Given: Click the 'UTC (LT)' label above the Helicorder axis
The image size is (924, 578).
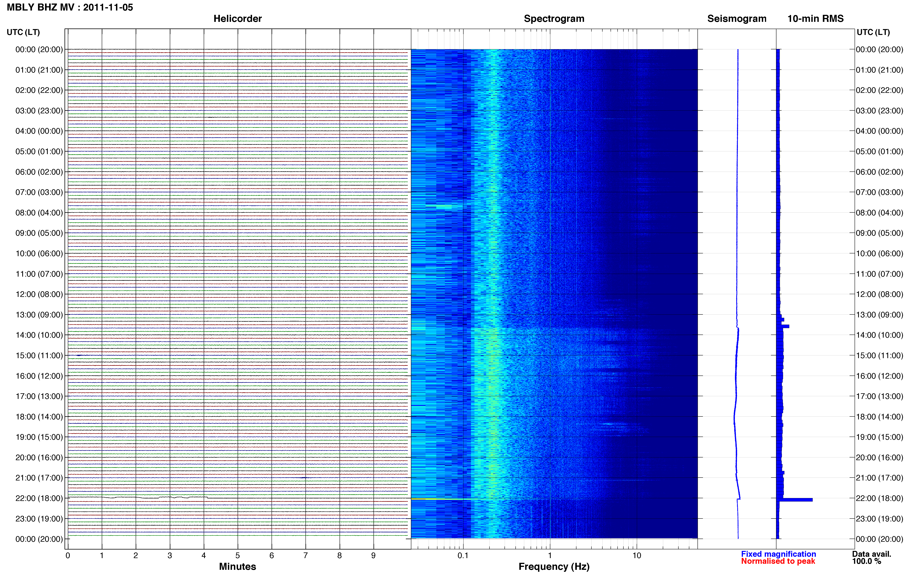Looking at the screenshot, I should point(23,32).
